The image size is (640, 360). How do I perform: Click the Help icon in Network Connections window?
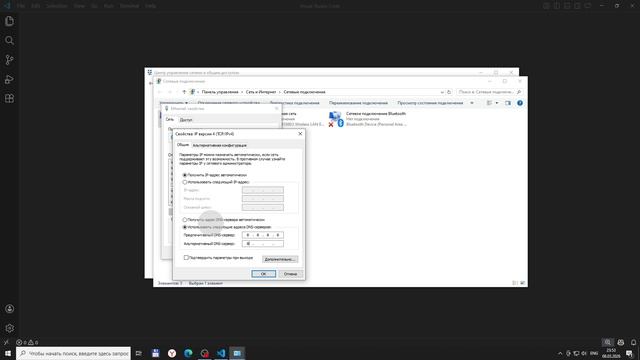coord(520,103)
